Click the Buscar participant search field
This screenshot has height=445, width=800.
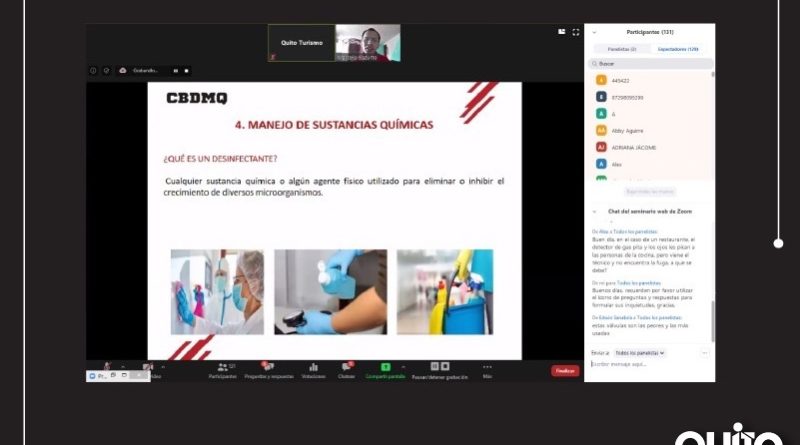650,63
